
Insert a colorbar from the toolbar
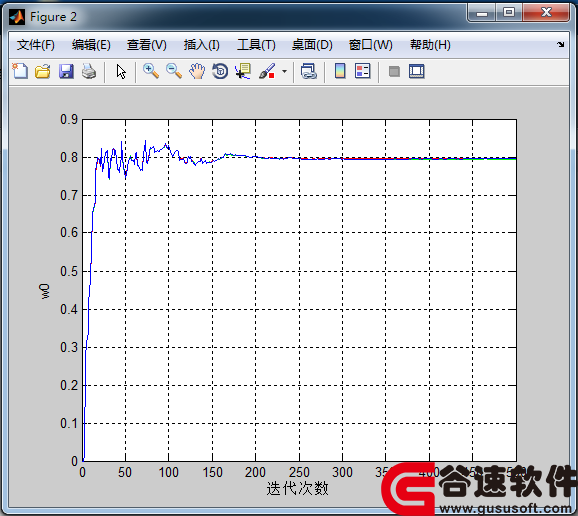point(340,71)
